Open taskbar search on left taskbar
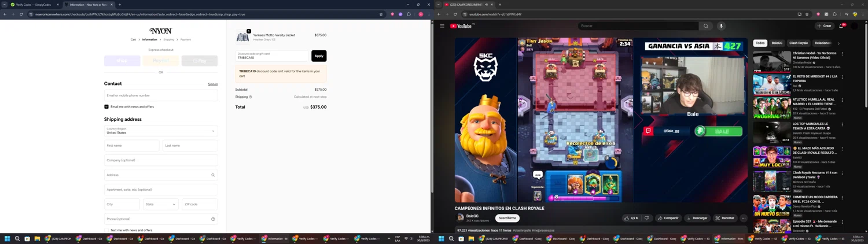 pyautogui.click(x=17, y=238)
